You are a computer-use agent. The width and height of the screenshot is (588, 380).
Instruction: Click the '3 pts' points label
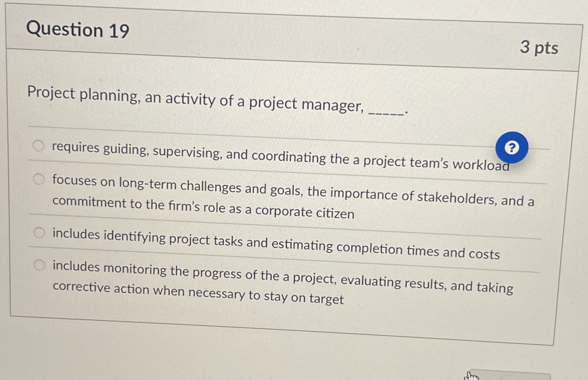coord(539,48)
